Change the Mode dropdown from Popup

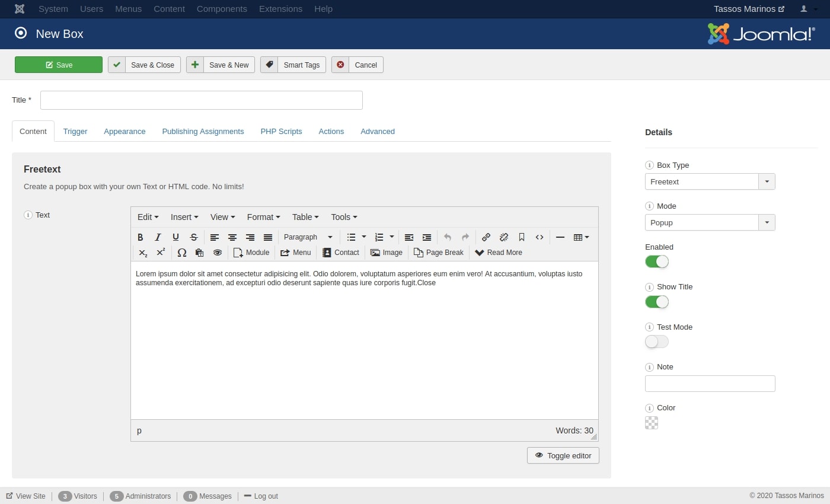pyautogui.click(x=767, y=222)
